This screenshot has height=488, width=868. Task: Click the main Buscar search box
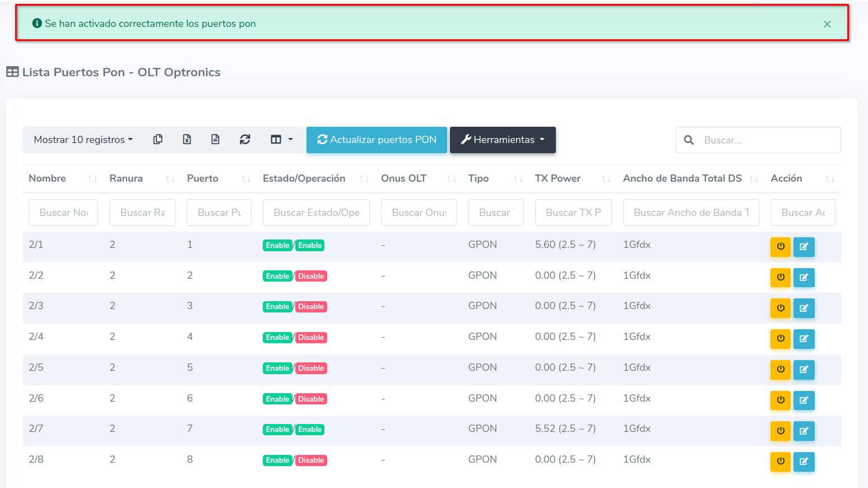point(768,140)
